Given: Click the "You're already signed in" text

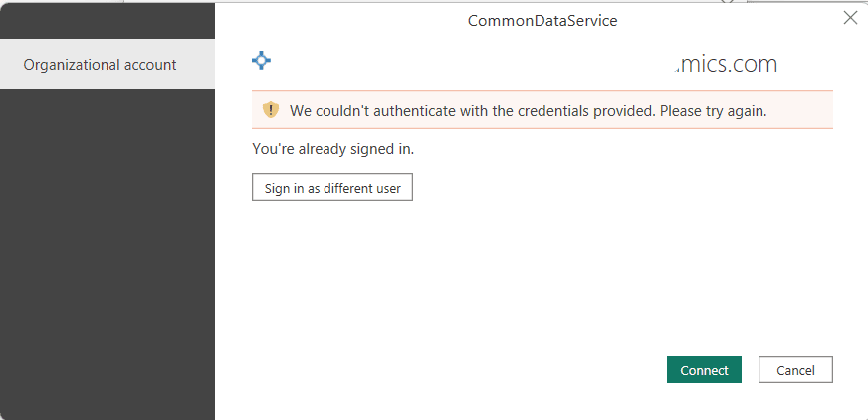Looking at the screenshot, I should 333,149.
